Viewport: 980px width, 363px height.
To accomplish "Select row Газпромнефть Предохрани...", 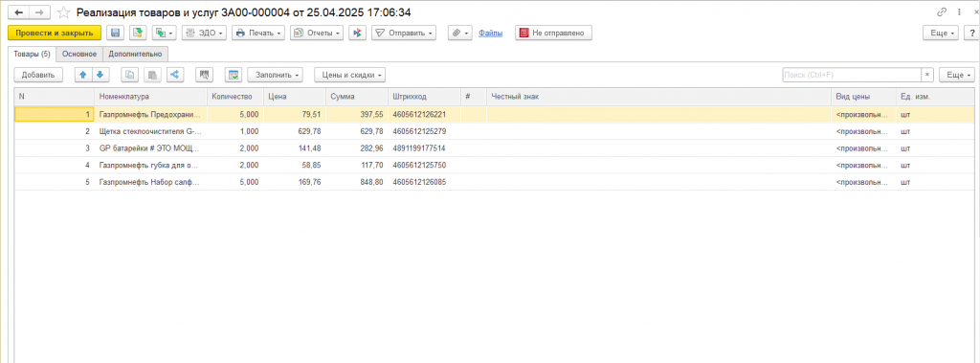I will click(494, 115).
